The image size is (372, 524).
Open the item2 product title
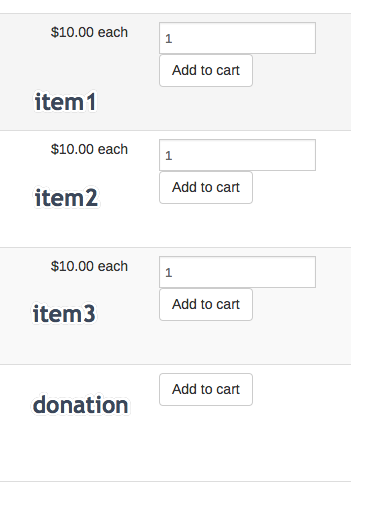(67, 198)
